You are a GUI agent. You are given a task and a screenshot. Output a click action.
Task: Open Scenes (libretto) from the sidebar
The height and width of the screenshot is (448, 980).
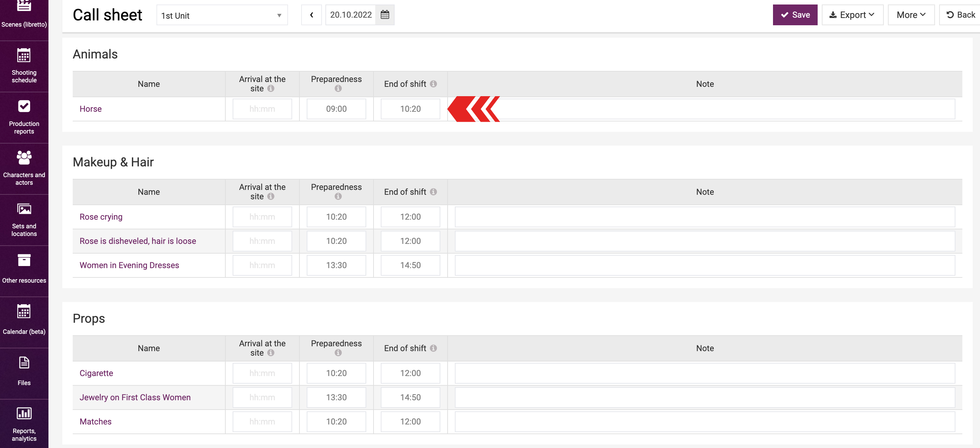(24, 15)
